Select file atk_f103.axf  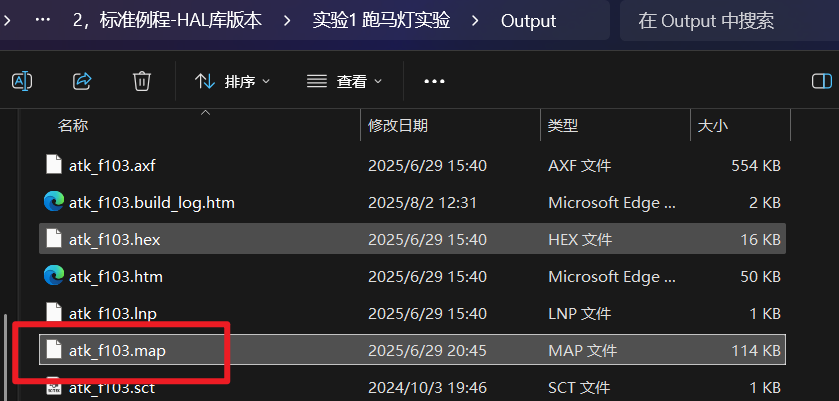click(413, 165)
